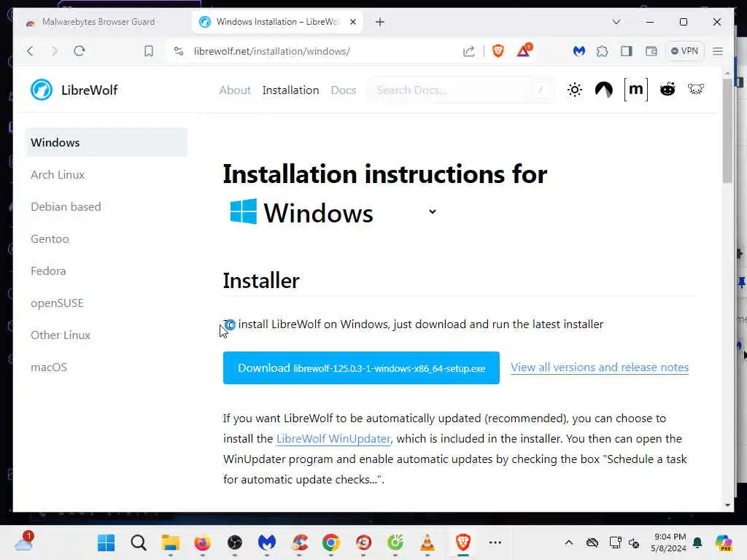Reload the page
Screen dimensions: 747x560
tap(80, 51)
